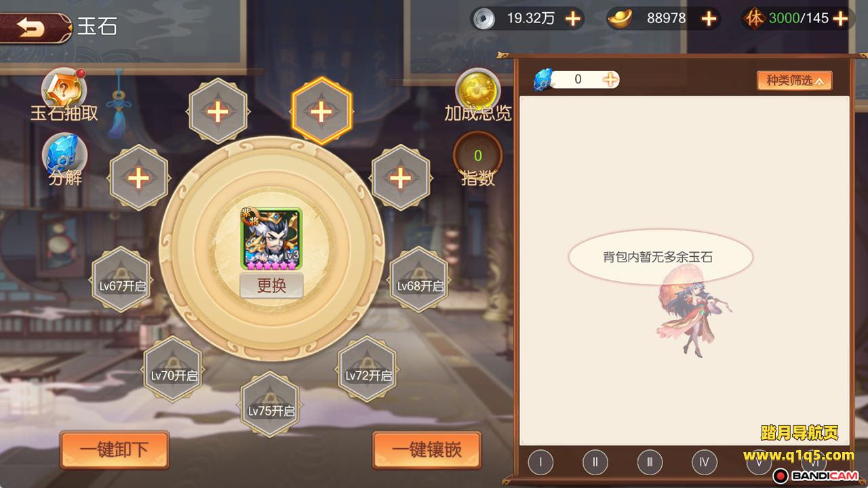Click the 一键镶嵌 auto inlay button
The height and width of the screenshot is (488, 868).
427,450
